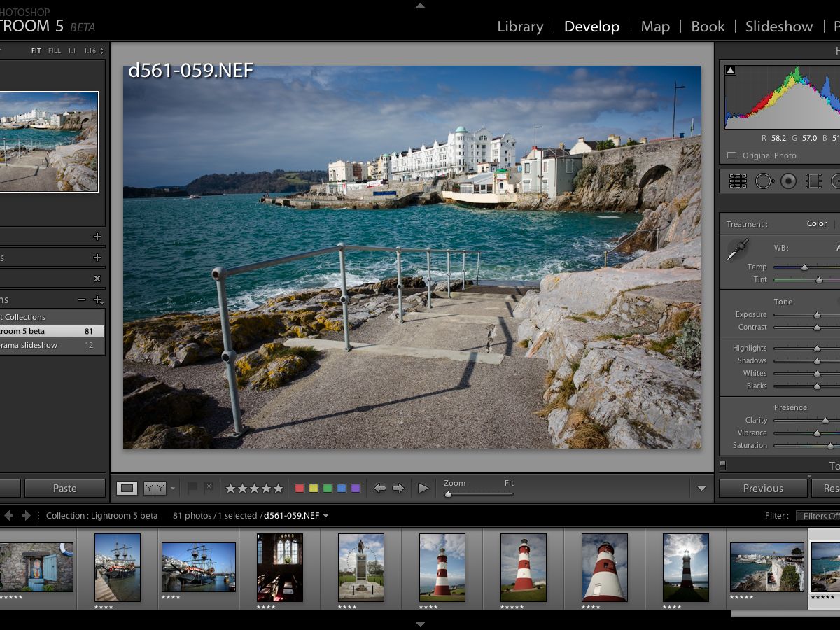Screen dimensions: 840x630
Task: Click the filmstrip horizontal scrollbar
Action: pos(785,614)
